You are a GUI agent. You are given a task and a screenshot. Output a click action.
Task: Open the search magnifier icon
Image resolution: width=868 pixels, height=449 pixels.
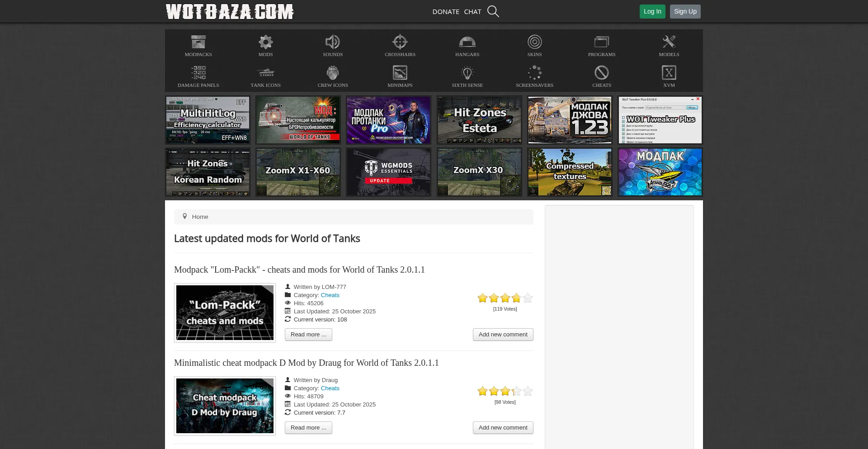tap(493, 11)
